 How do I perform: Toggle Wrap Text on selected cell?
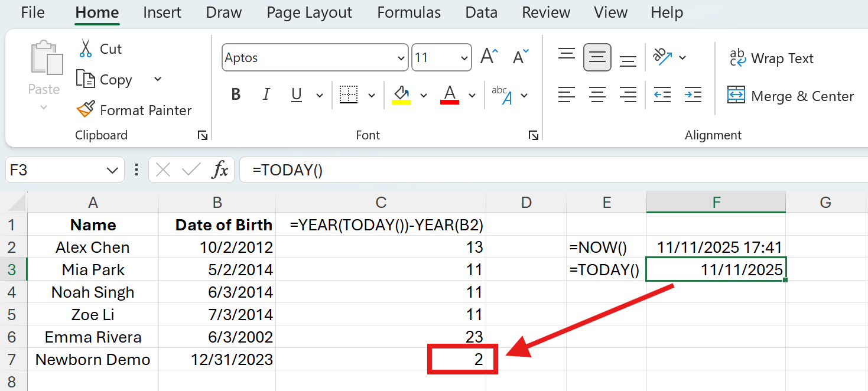point(771,58)
